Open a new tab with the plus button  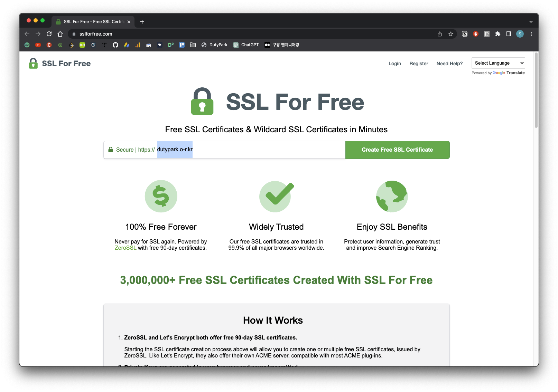point(142,21)
